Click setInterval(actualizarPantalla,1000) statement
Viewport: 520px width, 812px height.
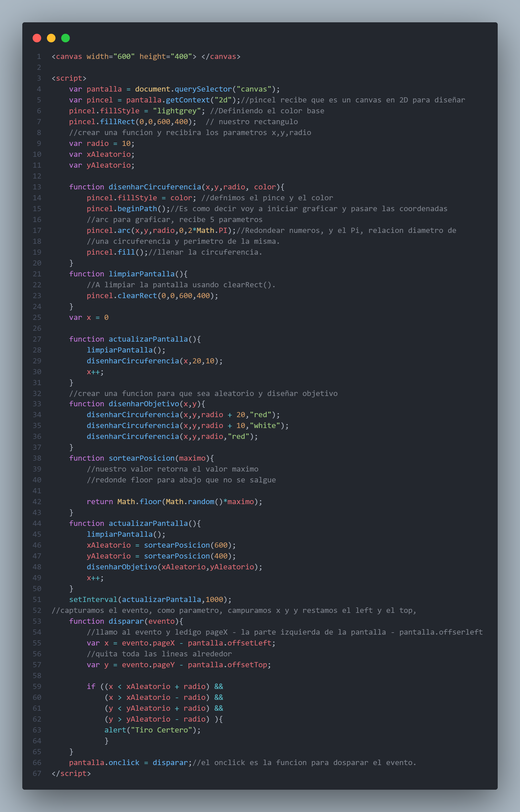tap(150, 599)
